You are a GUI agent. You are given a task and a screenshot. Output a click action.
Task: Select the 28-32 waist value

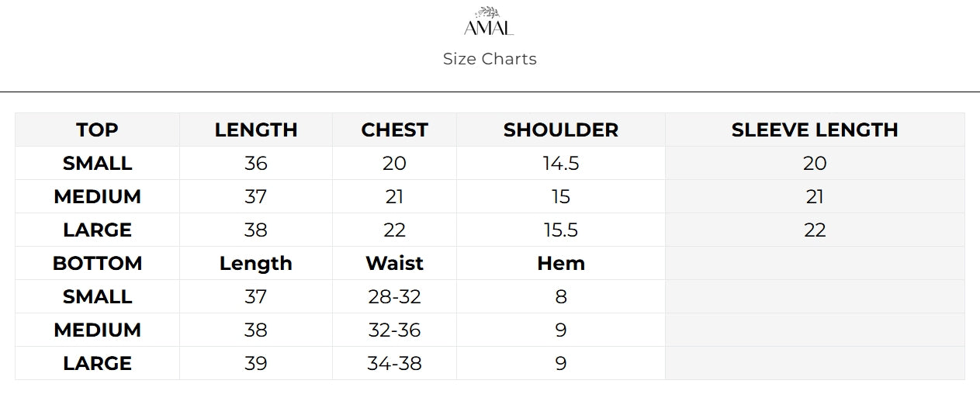pos(394,297)
